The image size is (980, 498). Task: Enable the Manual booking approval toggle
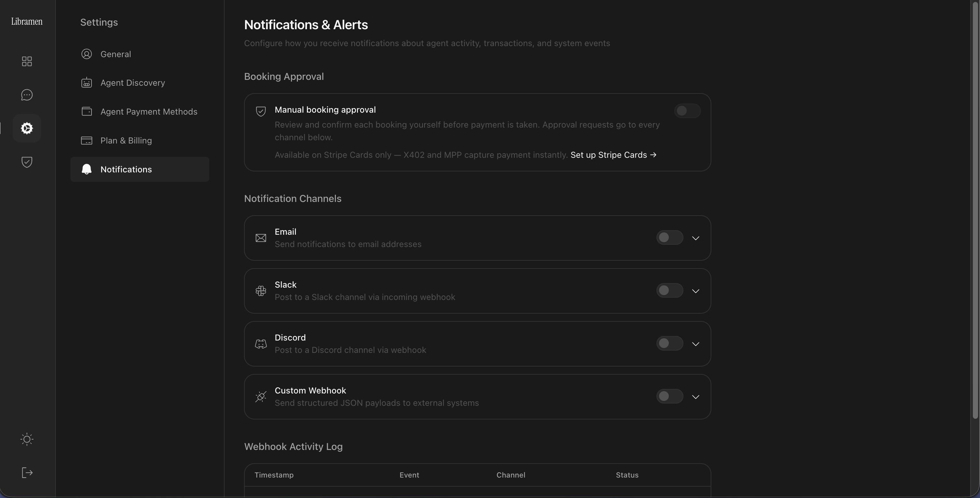coord(687,111)
